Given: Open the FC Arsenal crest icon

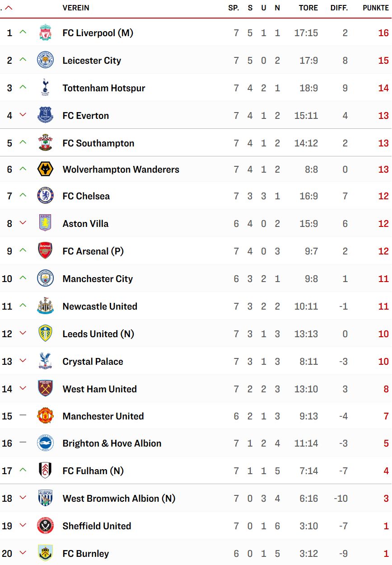Looking at the screenshot, I should click(x=45, y=251).
